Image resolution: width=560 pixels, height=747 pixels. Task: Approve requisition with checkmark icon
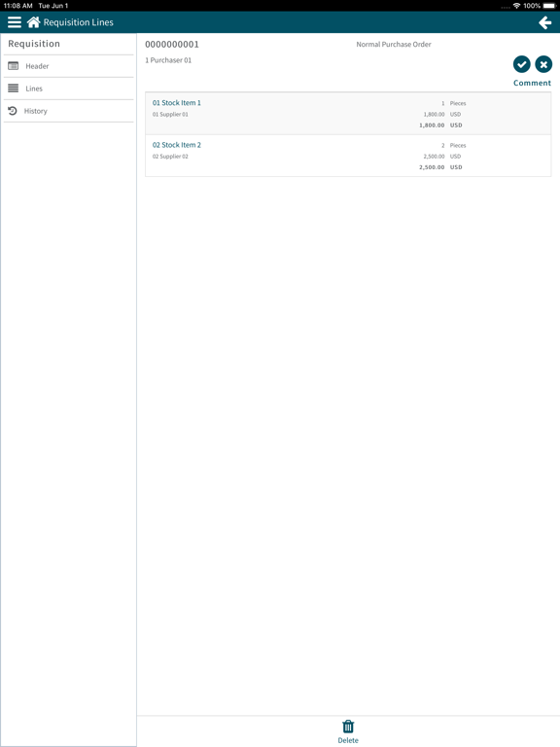pos(522,64)
